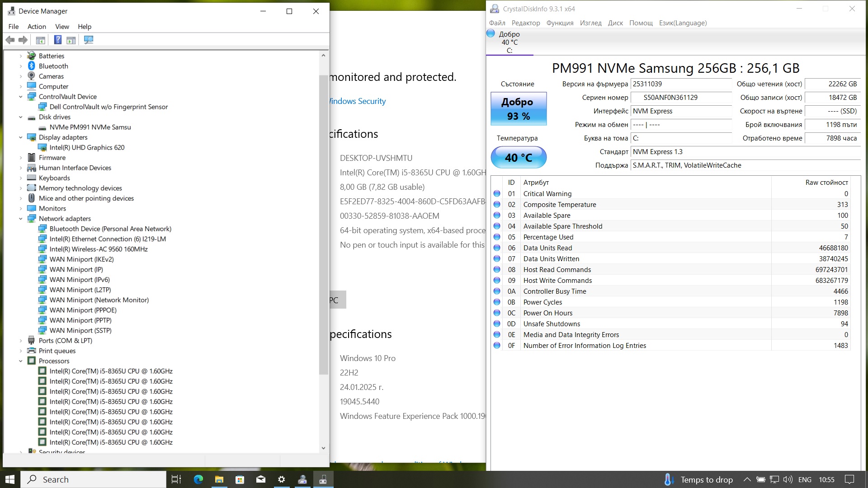Collapse the Processors node
The height and width of the screenshot is (488, 868).
(x=21, y=361)
